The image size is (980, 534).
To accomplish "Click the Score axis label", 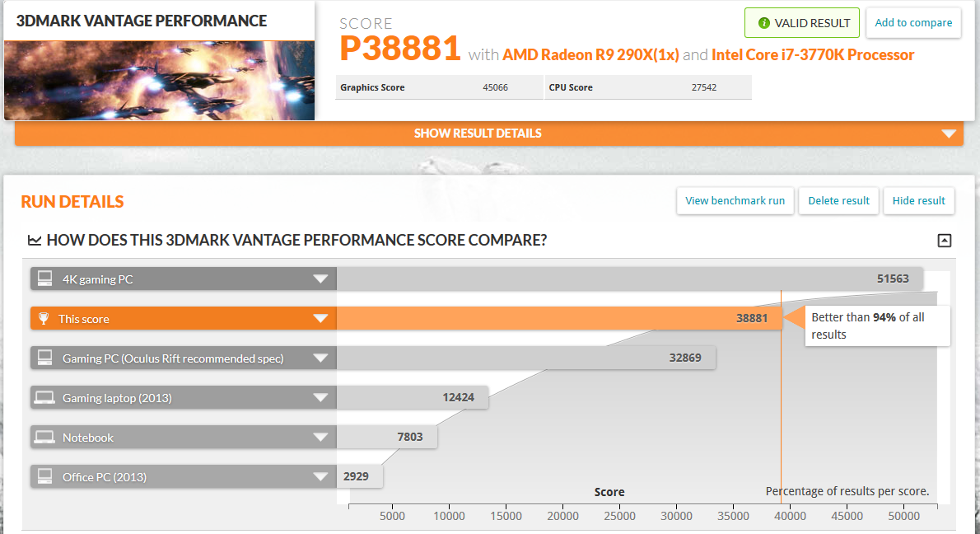I will point(609,492).
